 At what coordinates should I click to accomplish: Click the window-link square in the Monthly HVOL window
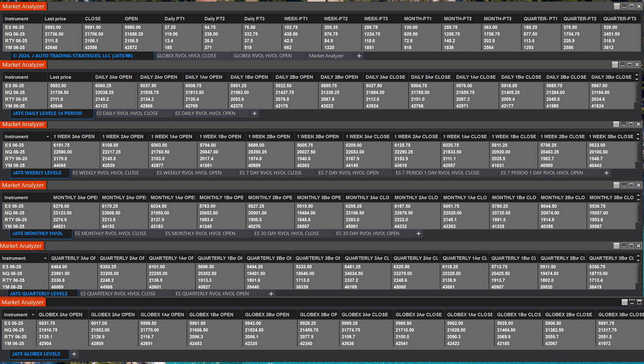point(617,185)
